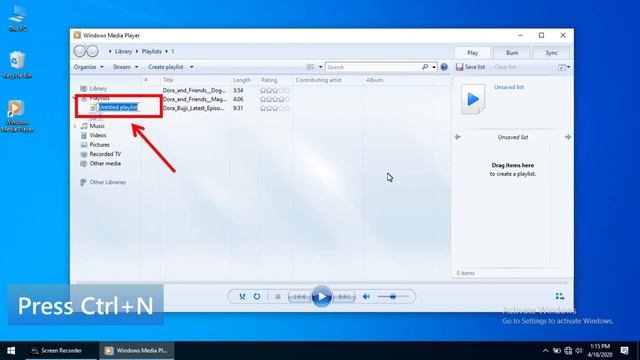Select Library in navigation tree

[98, 89]
